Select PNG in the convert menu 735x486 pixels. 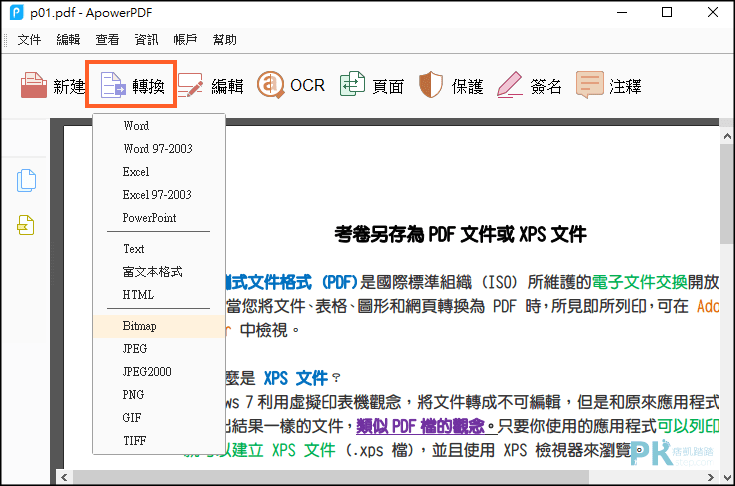(x=159, y=395)
